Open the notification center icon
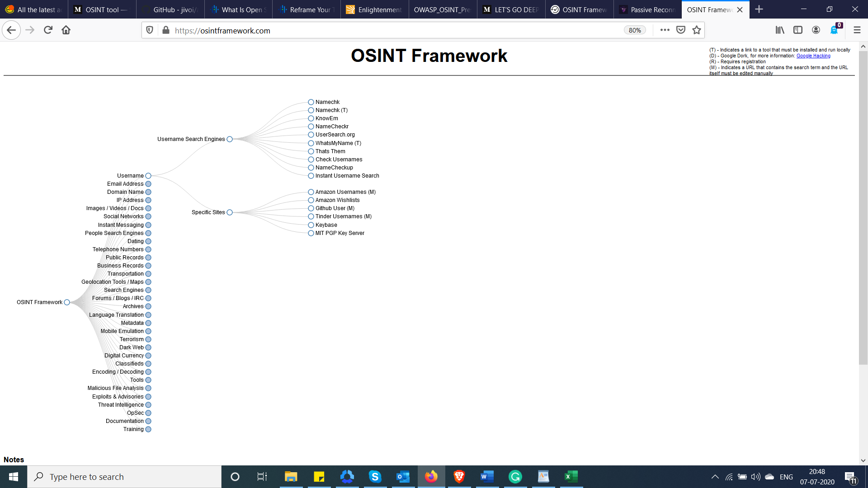The height and width of the screenshot is (488, 868). tap(850, 477)
